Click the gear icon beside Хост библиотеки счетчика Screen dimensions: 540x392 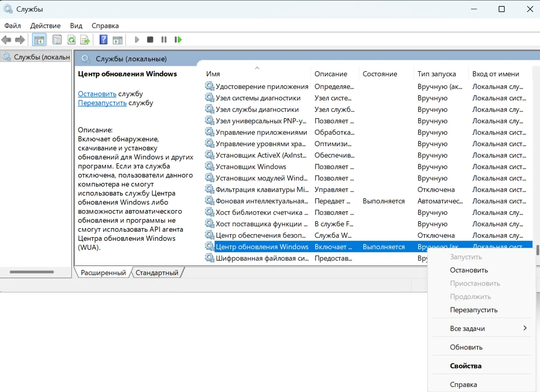tap(209, 212)
